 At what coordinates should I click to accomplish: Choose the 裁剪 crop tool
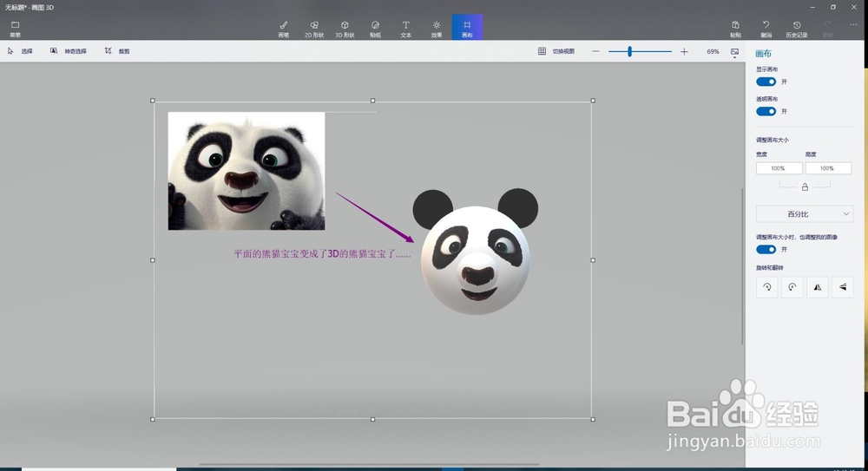(x=117, y=51)
